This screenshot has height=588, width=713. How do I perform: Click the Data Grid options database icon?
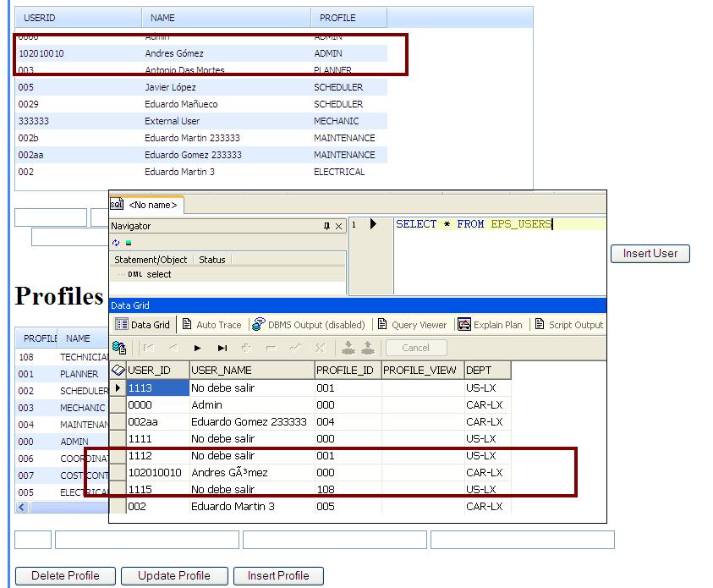click(x=119, y=348)
